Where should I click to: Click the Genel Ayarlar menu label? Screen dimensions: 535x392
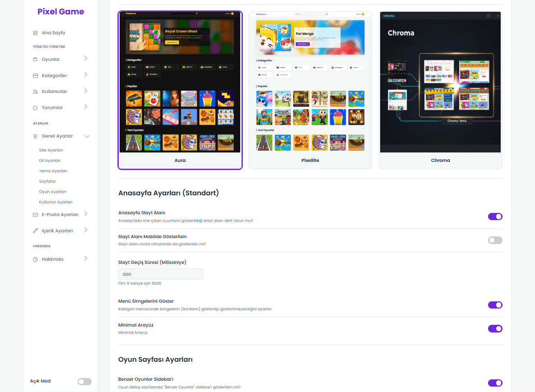pos(57,136)
